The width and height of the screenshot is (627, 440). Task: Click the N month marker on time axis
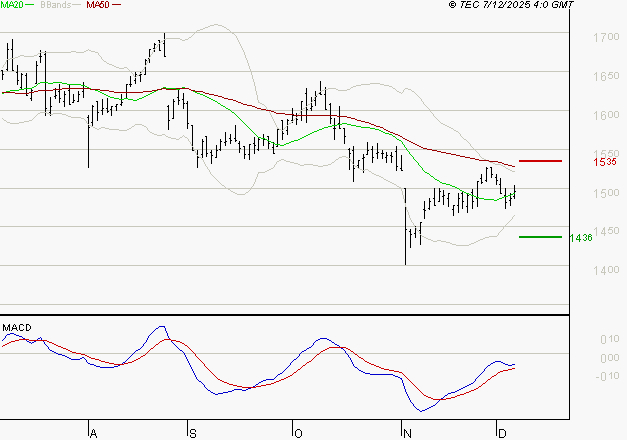point(407,434)
